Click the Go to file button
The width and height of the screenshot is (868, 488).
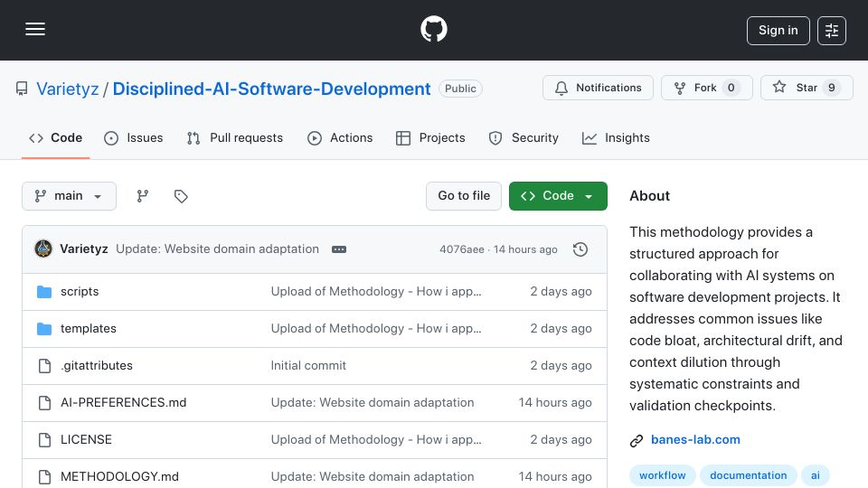point(463,196)
